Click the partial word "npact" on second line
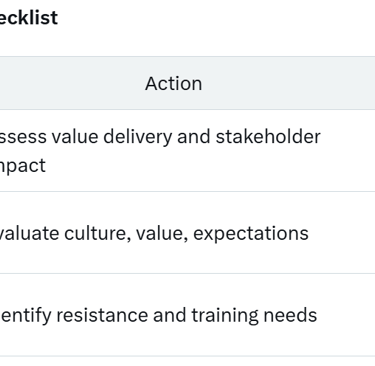The width and height of the screenshot is (375, 366). point(23,166)
